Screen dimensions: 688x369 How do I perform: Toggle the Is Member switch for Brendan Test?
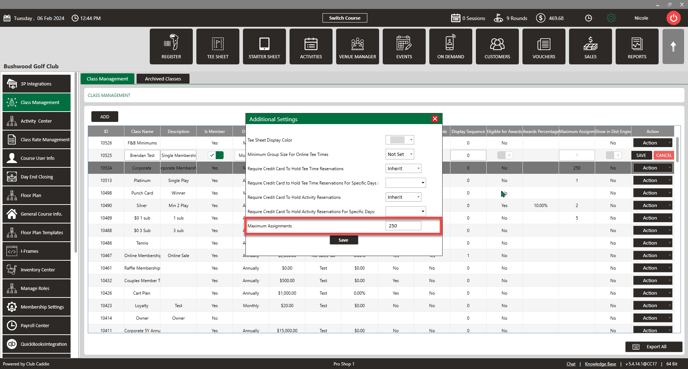click(x=215, y=155)
